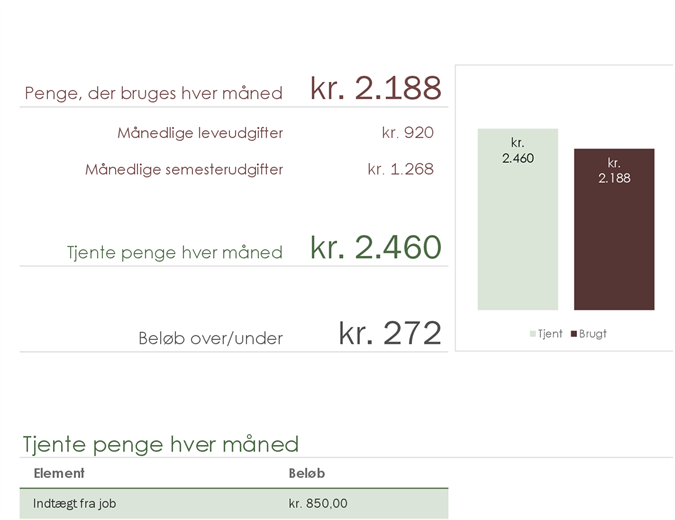This screenshot has width=675, height=520.
Task: Click the Indtægt fra job row cell
Action: click(74, 503)
